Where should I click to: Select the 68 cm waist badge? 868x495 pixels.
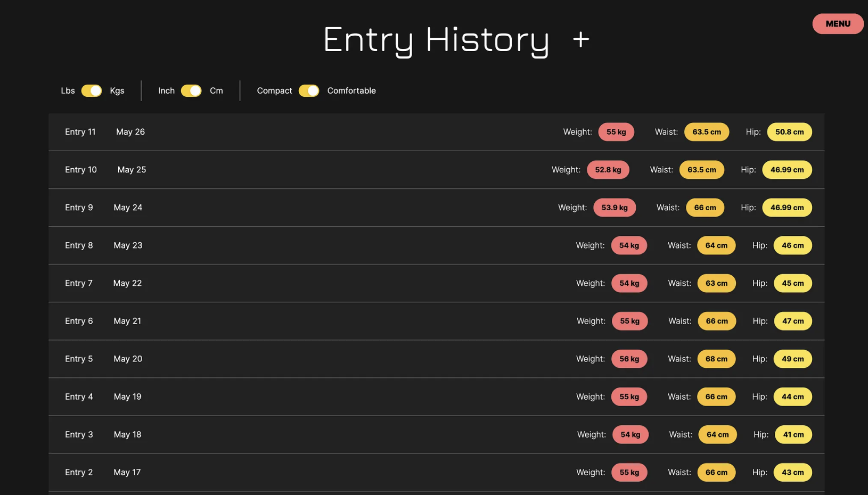click(x=716, y=359)
